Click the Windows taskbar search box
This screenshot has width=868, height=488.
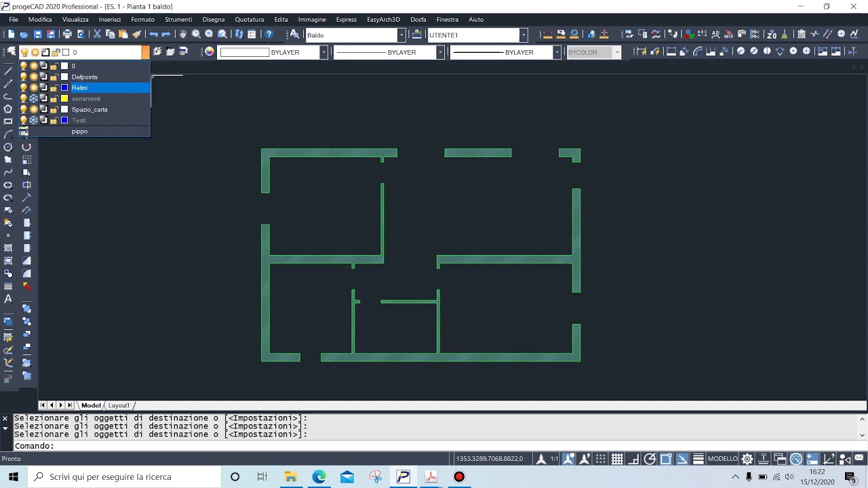[x=124, y=477]
